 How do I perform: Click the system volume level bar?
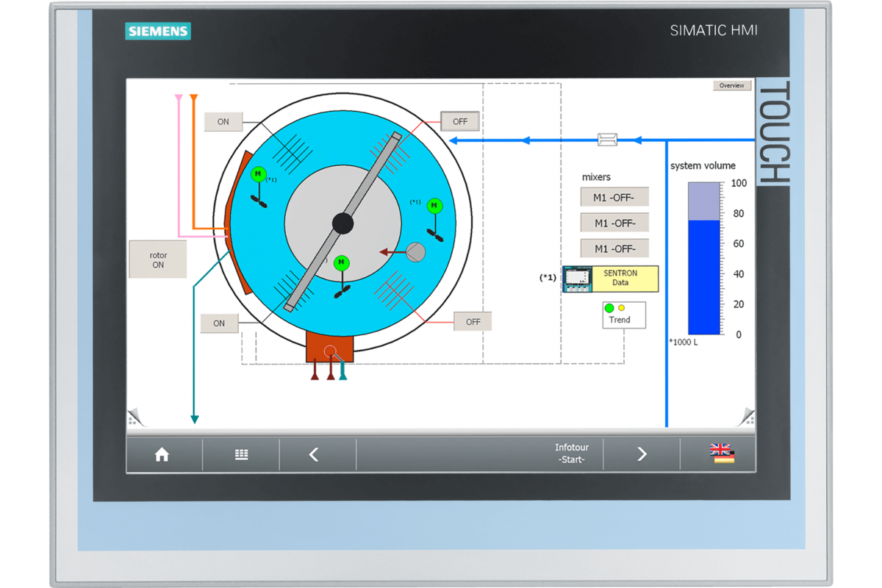coord(704,259)
